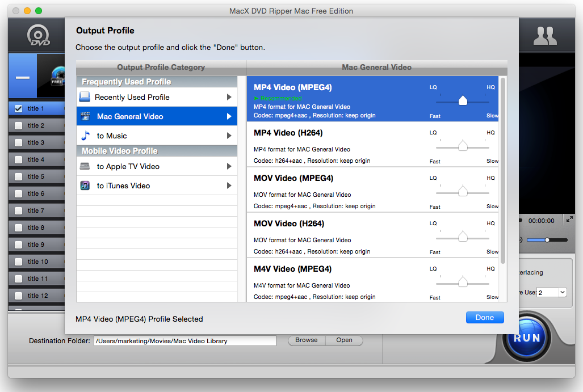Expand to Music category arrow
This screenshot has width=583, height=392.
pos(229,136)
